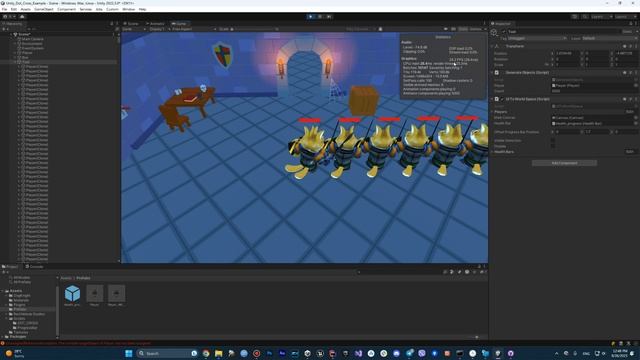Toggle the UI To World Space script enabled checkbox

click(502, 99)
